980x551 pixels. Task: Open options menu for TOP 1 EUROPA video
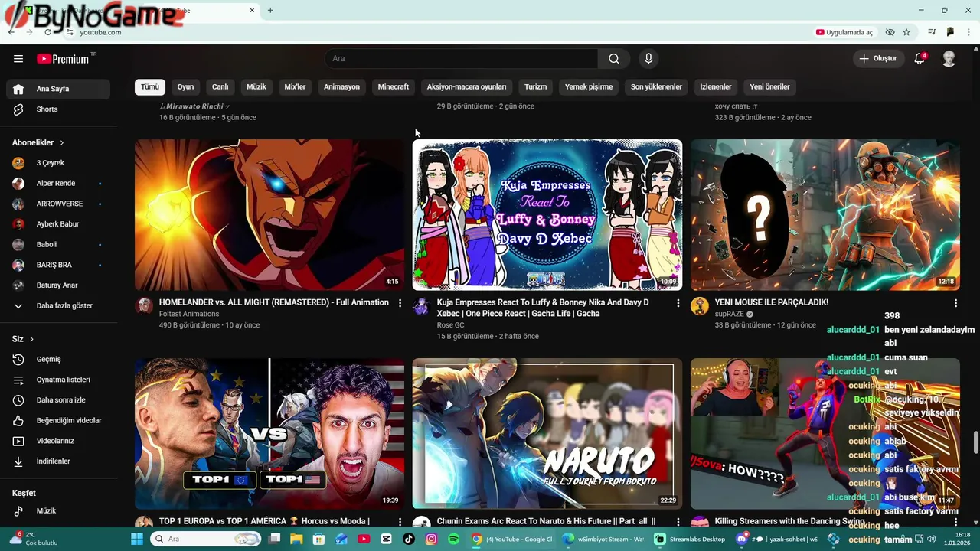(400, 522)
